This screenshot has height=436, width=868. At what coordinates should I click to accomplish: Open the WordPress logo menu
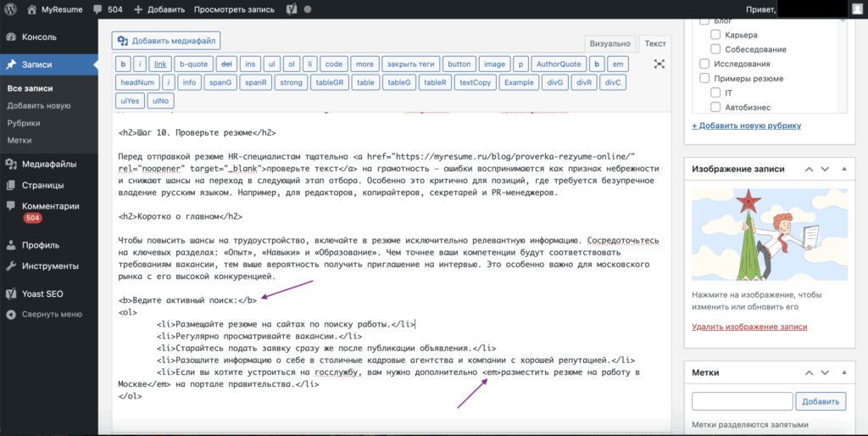pyautogui.click(x=10, y=9)
